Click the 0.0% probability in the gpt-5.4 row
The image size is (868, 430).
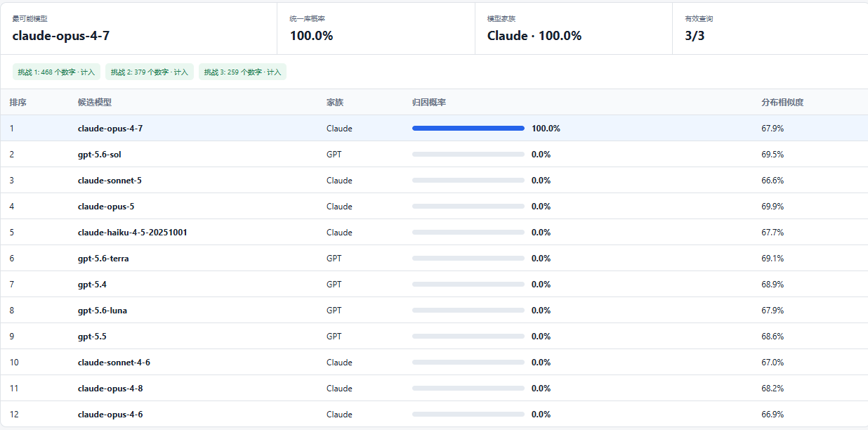(x=541, y=285)
